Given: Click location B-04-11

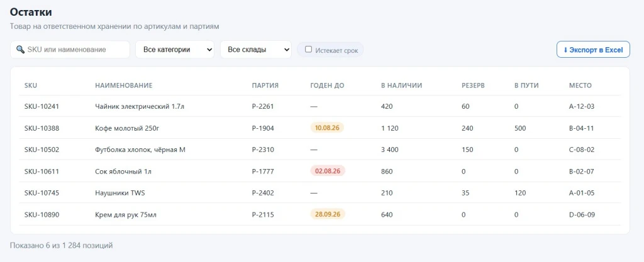Looking at the screenshot, I should pos(582,128).
